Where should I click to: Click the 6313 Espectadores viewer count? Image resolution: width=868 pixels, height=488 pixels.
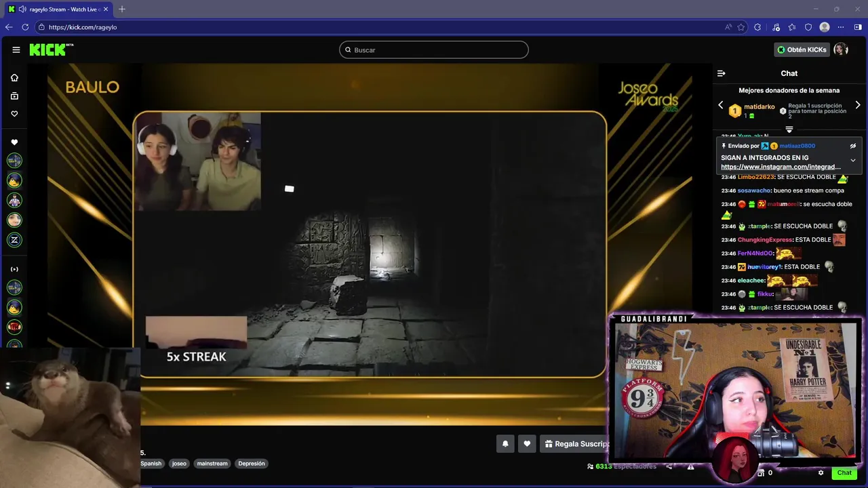click(622, 466)
